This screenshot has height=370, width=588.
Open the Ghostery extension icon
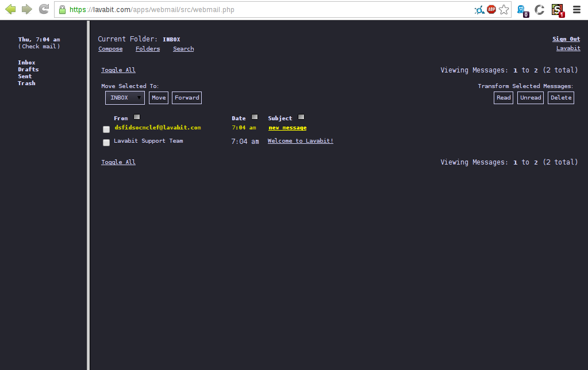[522, 10]
